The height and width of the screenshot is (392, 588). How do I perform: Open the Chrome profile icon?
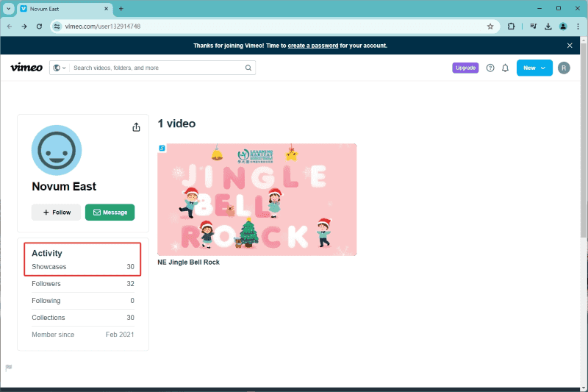563,26
